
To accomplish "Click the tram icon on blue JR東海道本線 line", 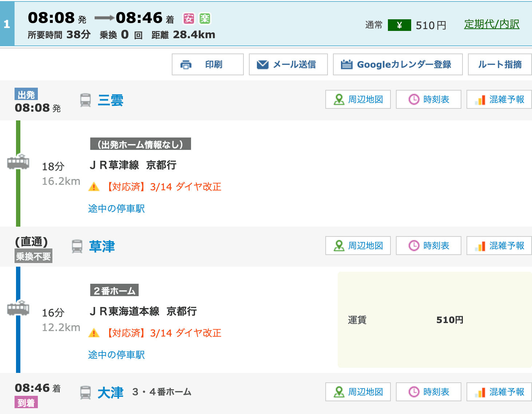I will tap(18, 308).
